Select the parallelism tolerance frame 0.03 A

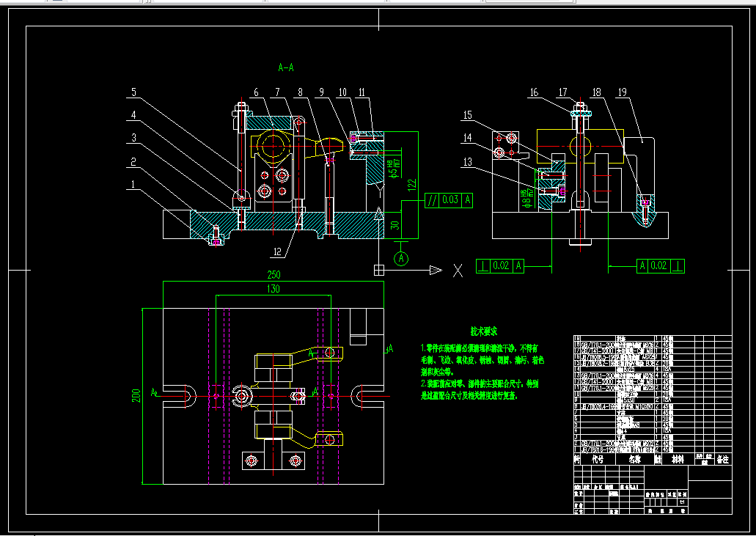[x=449, y=200]
